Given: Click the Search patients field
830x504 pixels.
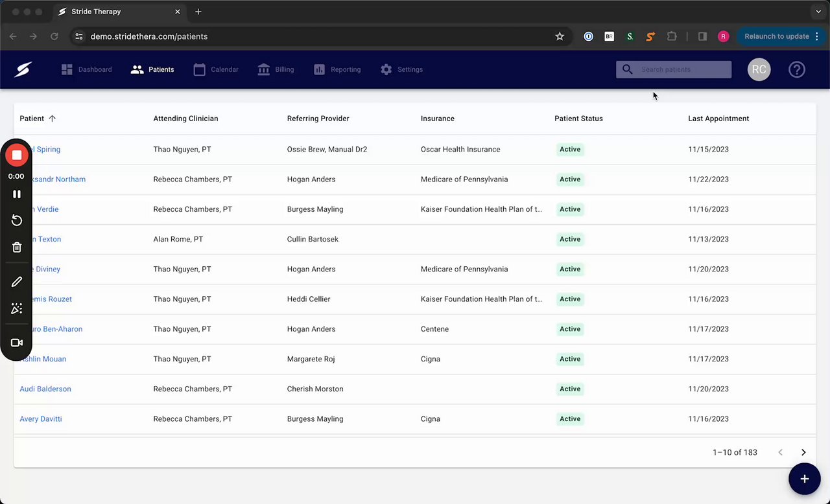Looking at the screenshot, I should [x=674, y=69].
